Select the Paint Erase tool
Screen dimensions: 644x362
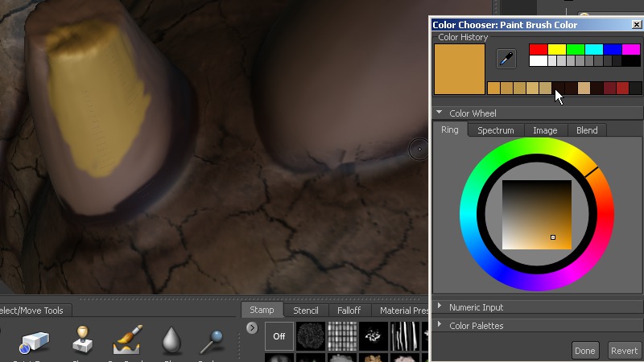(x=35, y=341)
